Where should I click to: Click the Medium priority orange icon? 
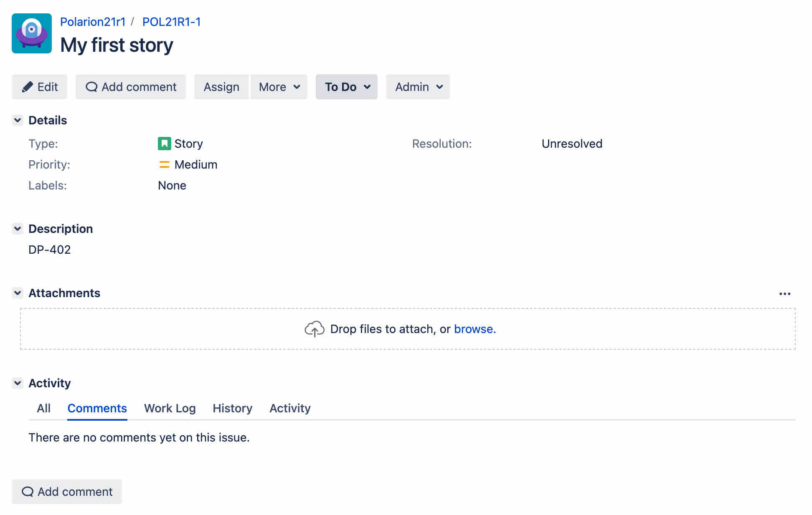[x=164, y=164]
